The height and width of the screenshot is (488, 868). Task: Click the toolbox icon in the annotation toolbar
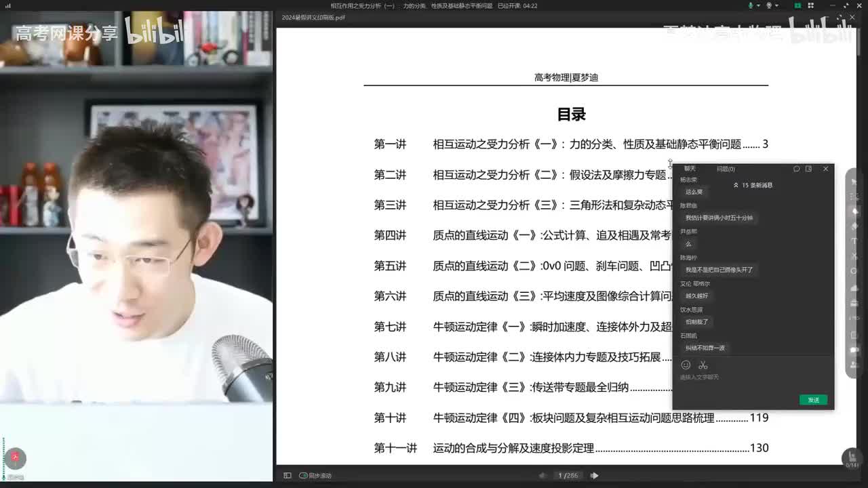point(854,303)
